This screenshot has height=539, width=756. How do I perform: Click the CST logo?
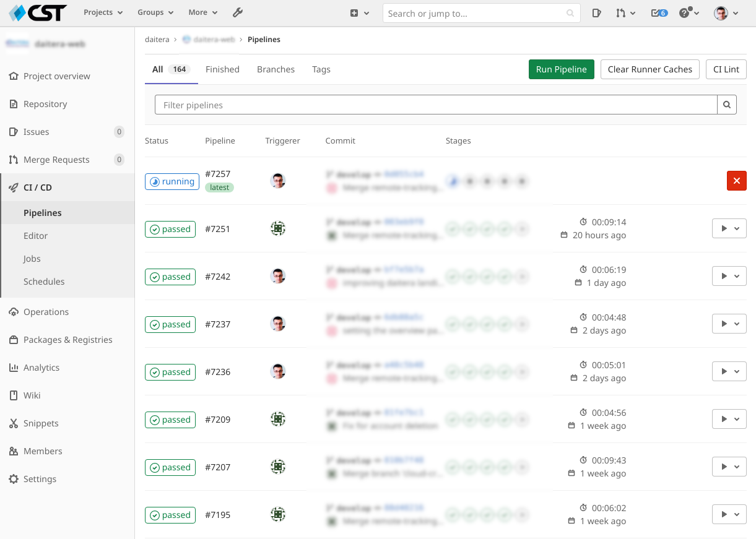38,12
